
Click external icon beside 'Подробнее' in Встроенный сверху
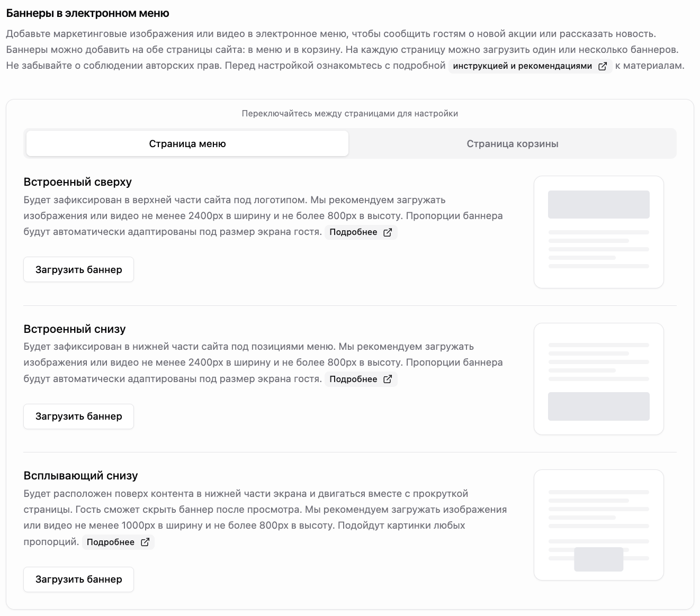(388, 232)
